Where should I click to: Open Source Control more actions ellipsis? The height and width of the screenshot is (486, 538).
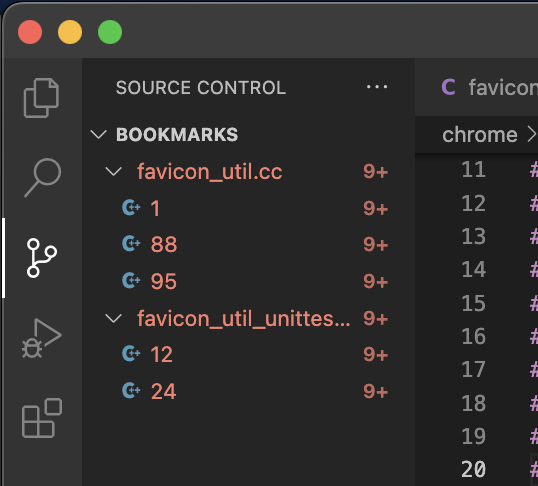[x=377, y=87]
